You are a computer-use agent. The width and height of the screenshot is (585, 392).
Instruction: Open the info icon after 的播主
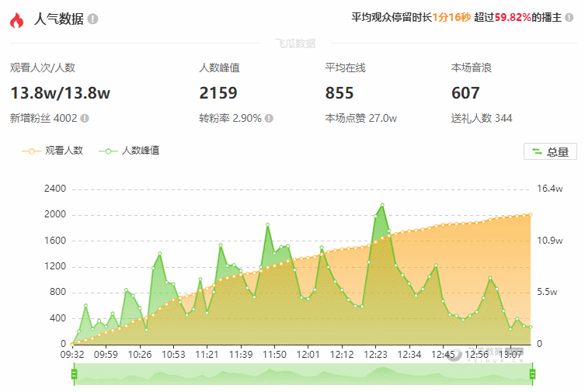[569, 18]
